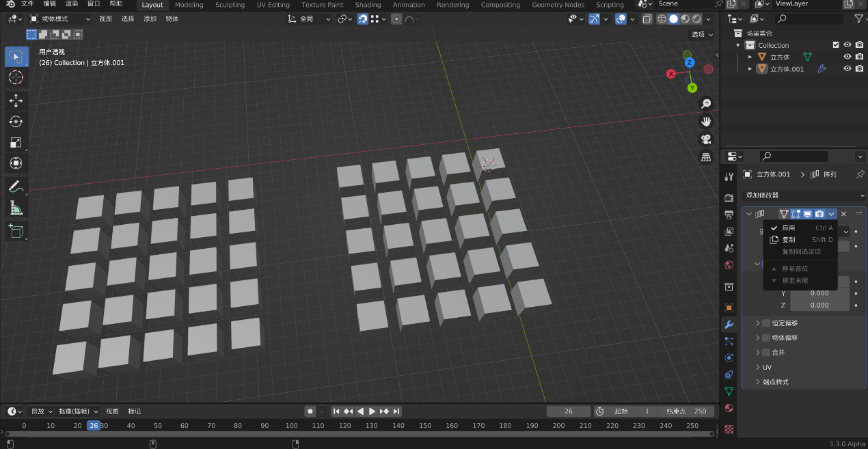Image resolution: width=868 pixels, height=449 pixels.
Task: Click the current frame number field
Action: point(568,411)
